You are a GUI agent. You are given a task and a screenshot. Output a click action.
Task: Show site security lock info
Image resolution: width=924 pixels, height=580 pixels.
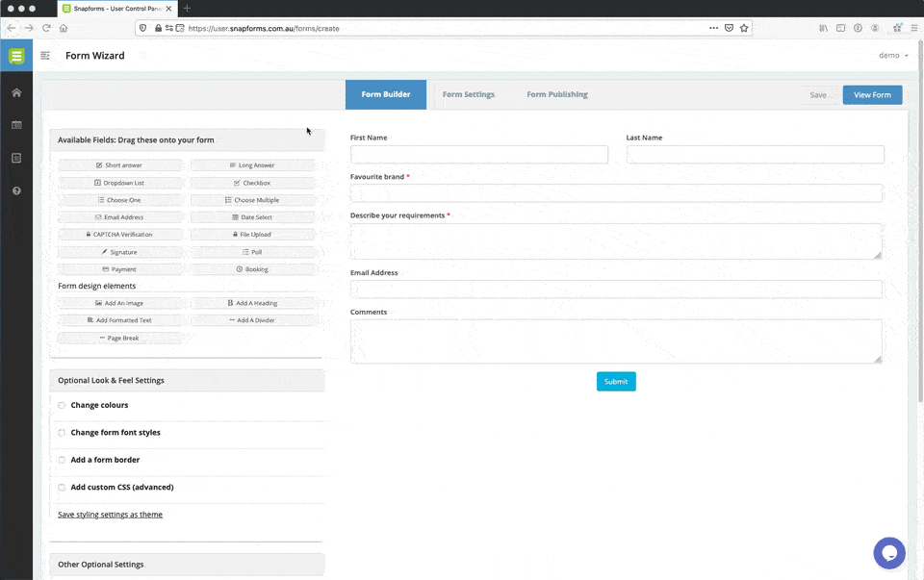point(158,28)
